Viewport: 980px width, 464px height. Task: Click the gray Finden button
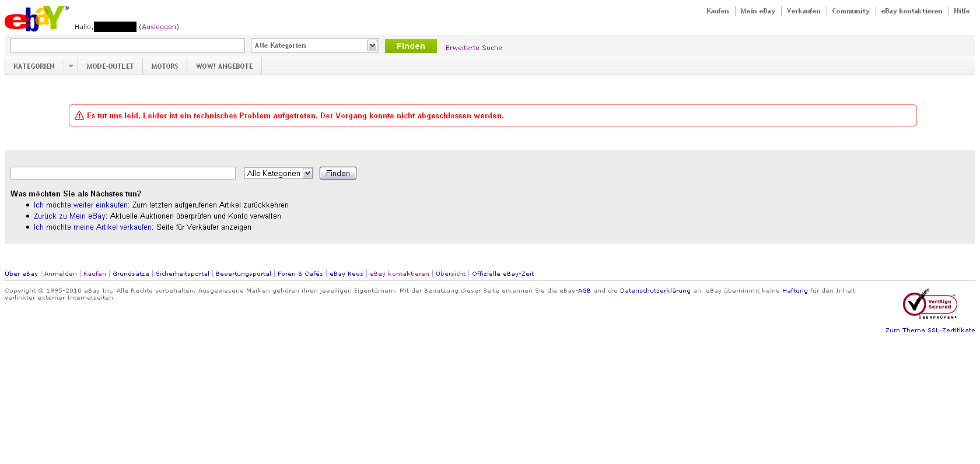[338, 173]
